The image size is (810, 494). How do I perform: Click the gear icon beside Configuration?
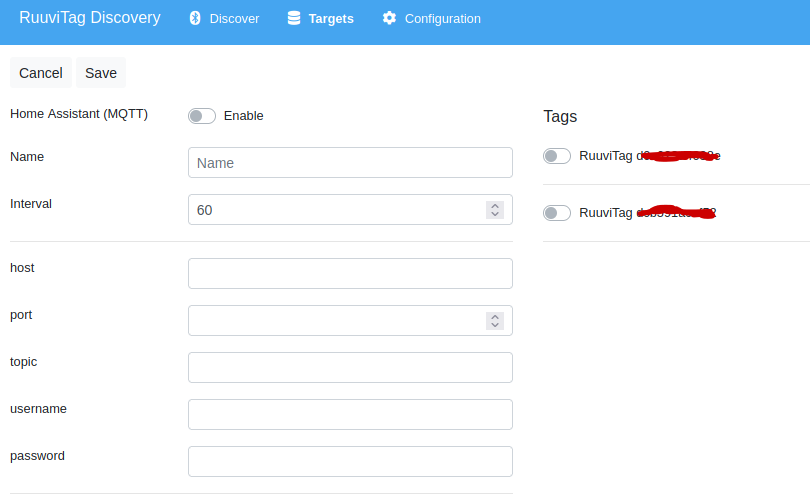[390, 18]
